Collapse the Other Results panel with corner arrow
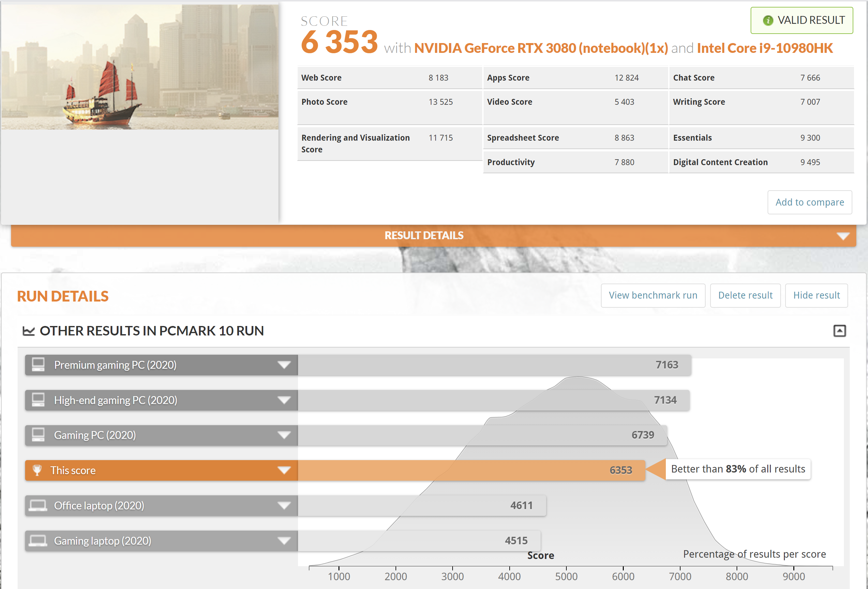 839,331
